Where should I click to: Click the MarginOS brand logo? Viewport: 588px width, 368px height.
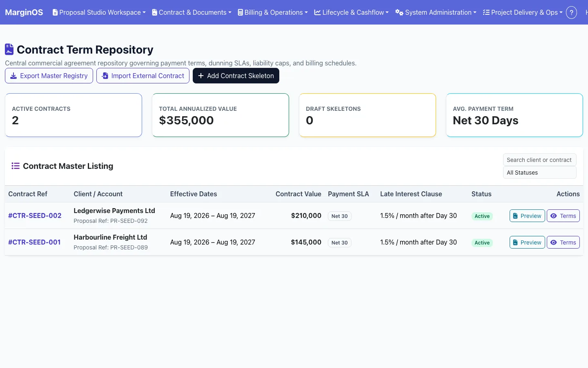24,12
